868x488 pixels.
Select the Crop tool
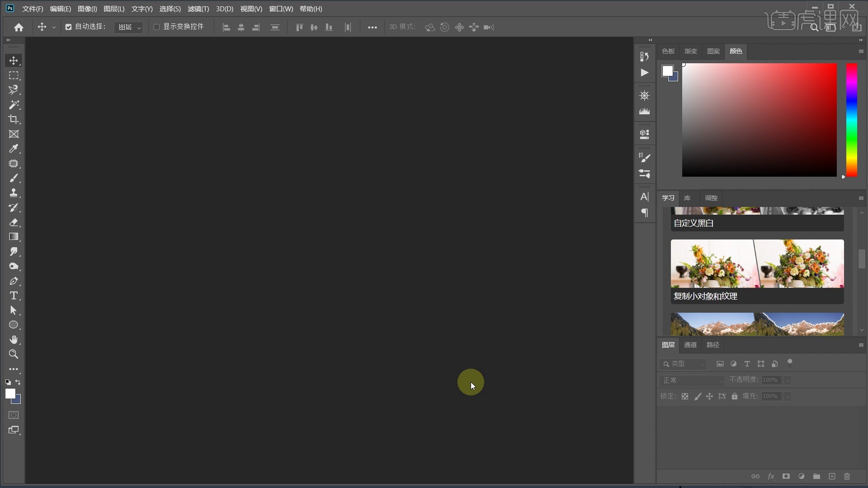coord(14,119)
